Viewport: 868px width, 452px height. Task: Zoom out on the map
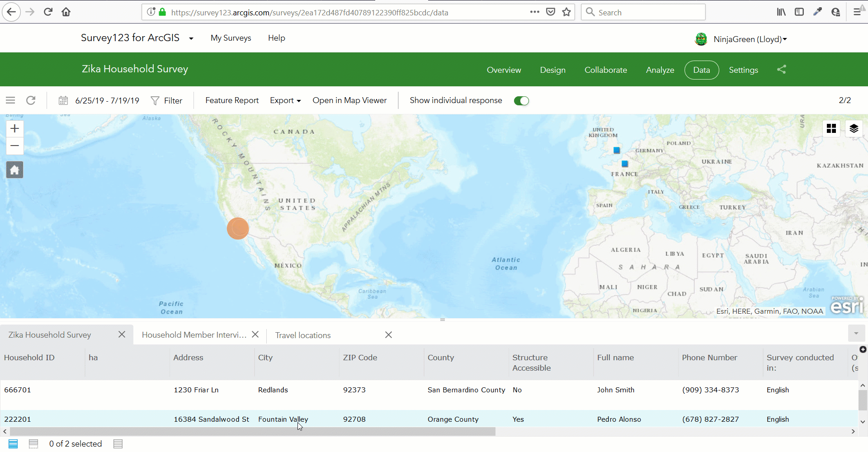(14, 146)
